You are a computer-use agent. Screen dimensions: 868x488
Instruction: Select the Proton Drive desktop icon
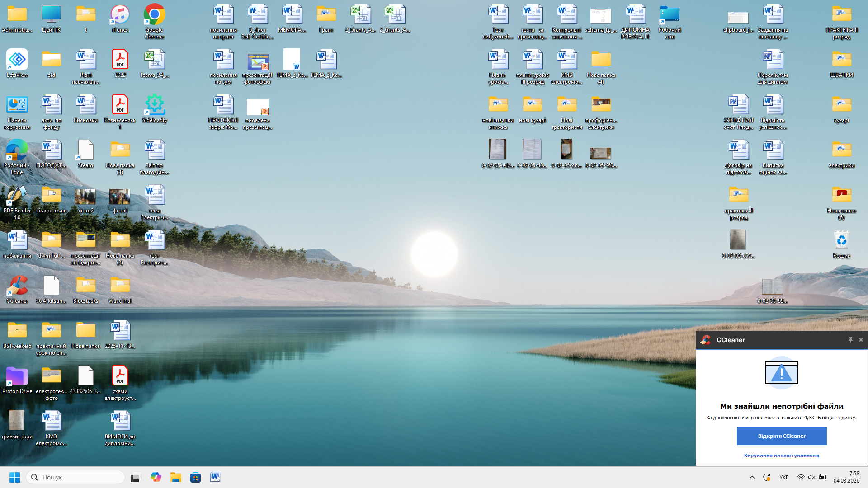click(17, 377)
